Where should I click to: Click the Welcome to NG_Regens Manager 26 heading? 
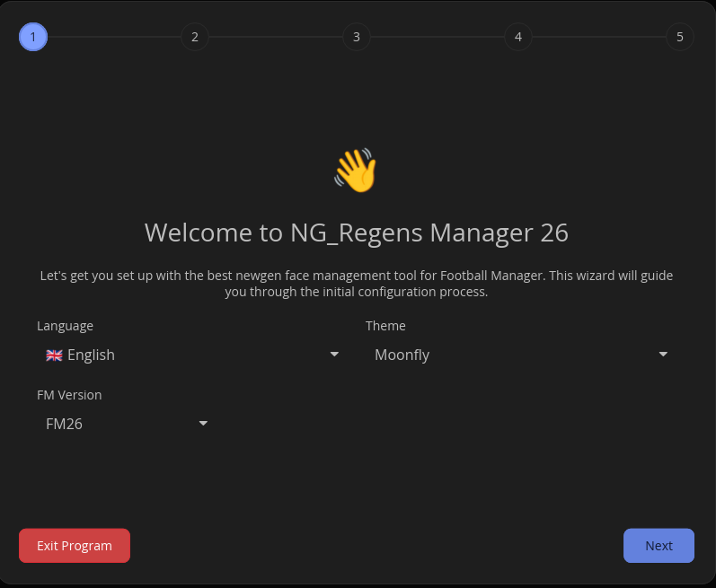[357, 233]
